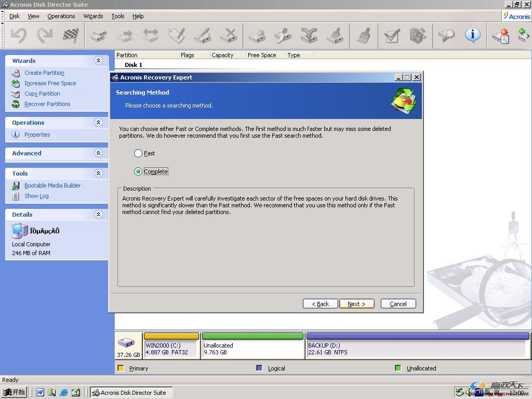The image size is (532, 399).
Task: Click the Label tag toolbar icon
Action: pos(177,35)
